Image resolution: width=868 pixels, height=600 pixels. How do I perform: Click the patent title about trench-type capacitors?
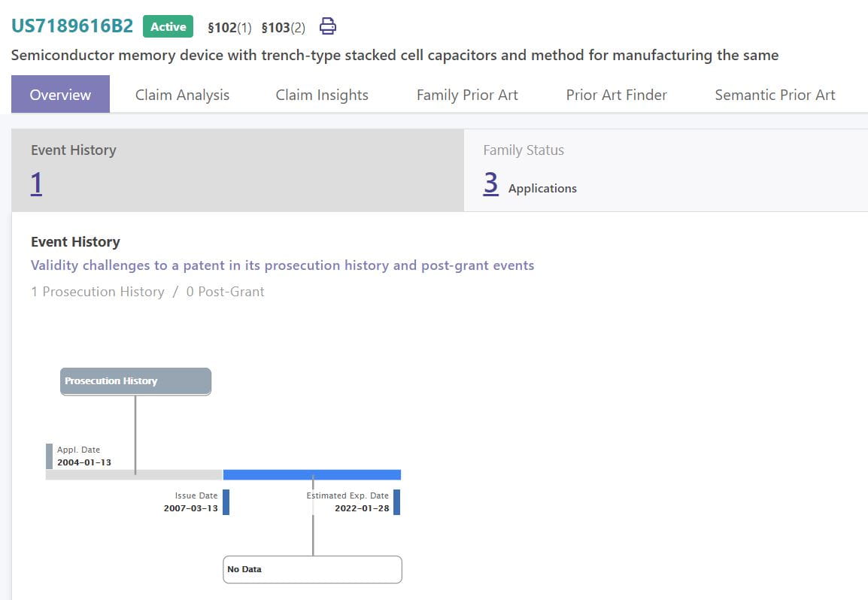pyautogui.click(x=395, y=56)
